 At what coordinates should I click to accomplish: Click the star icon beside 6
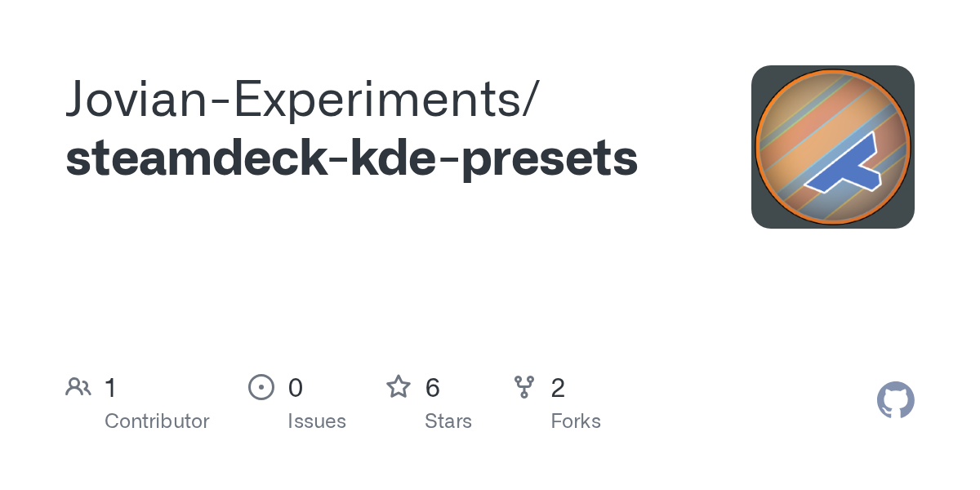coord(399,387)
